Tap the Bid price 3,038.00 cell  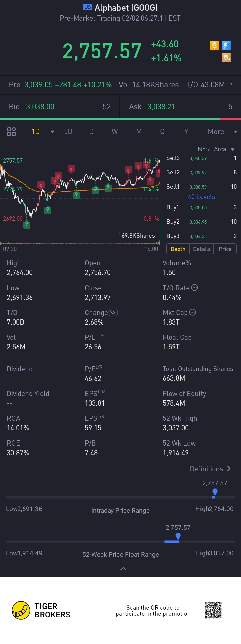40,107
